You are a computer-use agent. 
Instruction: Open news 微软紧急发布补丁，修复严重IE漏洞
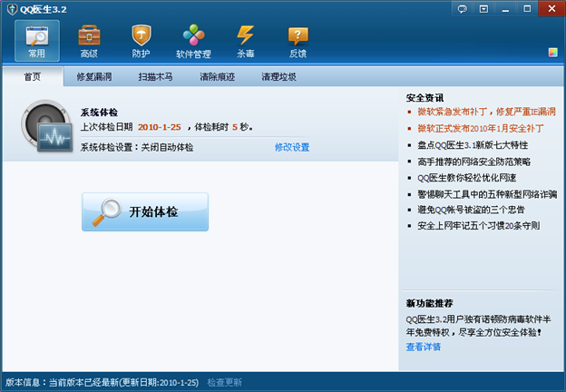tap(486, 112)
